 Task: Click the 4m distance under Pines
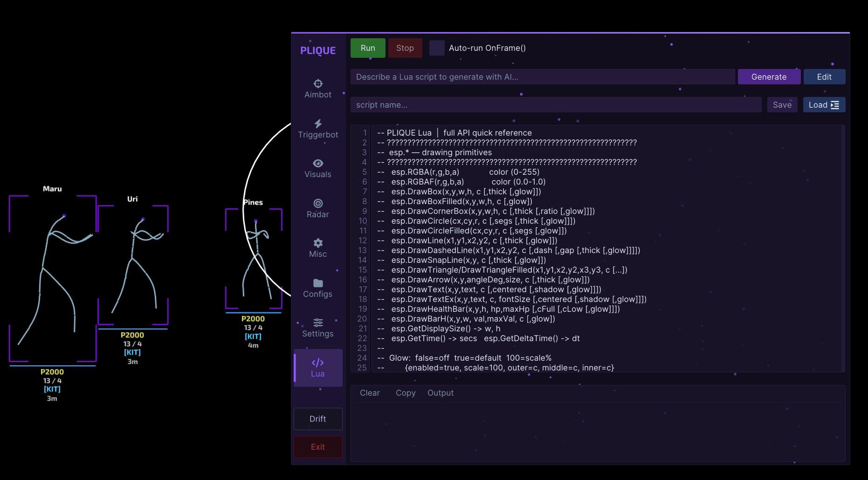pos(253,345)
